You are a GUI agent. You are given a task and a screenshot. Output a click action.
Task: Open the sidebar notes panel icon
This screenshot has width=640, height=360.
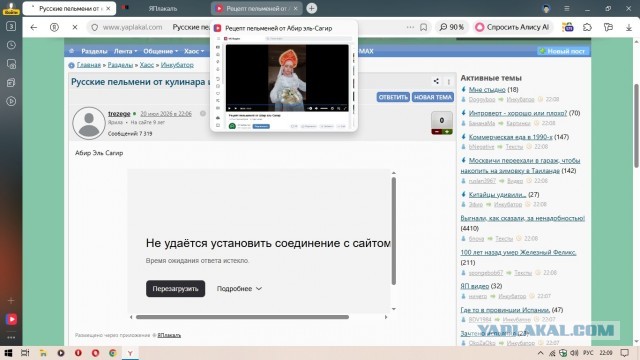coord(11,82)
